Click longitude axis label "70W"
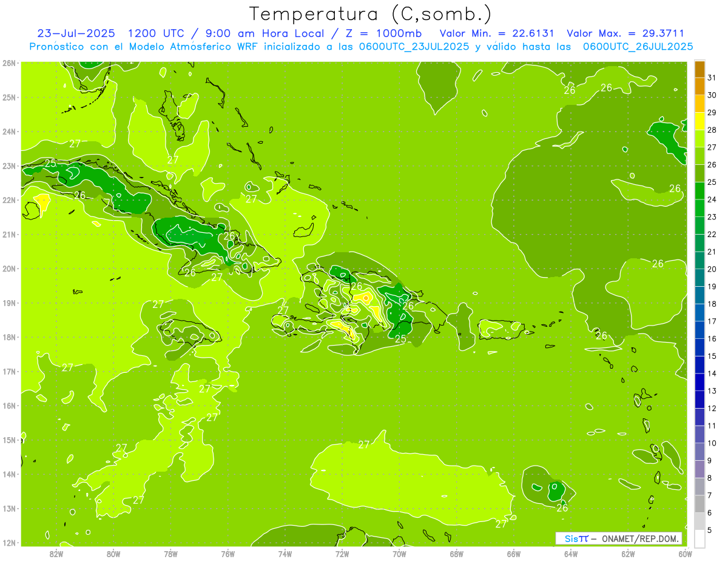The height and width of the screenshot is (562, 728). point(399,554)
